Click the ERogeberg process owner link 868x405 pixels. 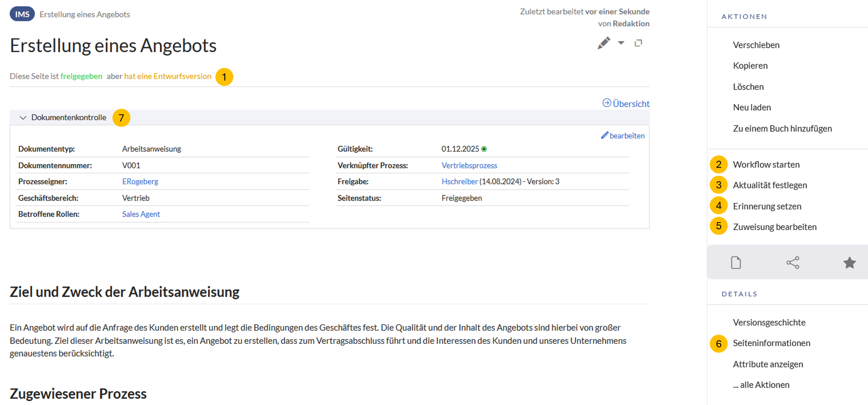click(x=140, y=181)
